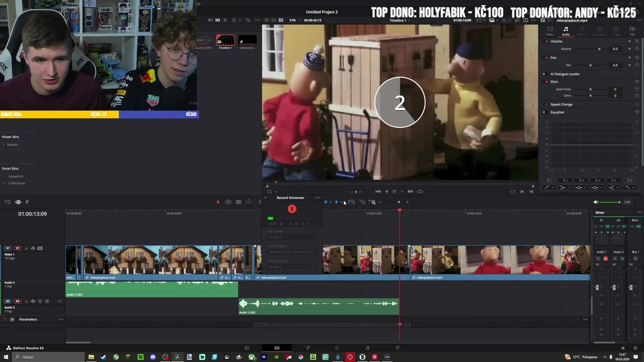Adjust the green monitor volume slider
Image resolution: width=644 pixels, height=362 pixels.
(x=611, y=202)
